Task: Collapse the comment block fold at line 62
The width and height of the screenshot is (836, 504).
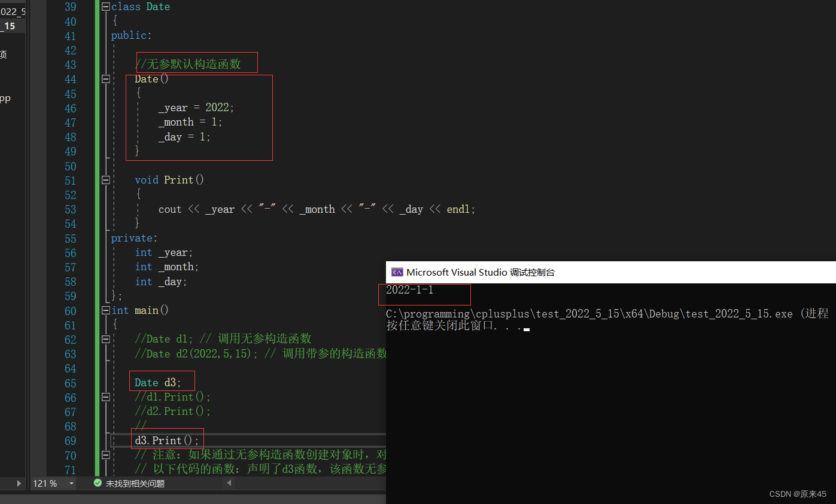Action: point(106,339)
